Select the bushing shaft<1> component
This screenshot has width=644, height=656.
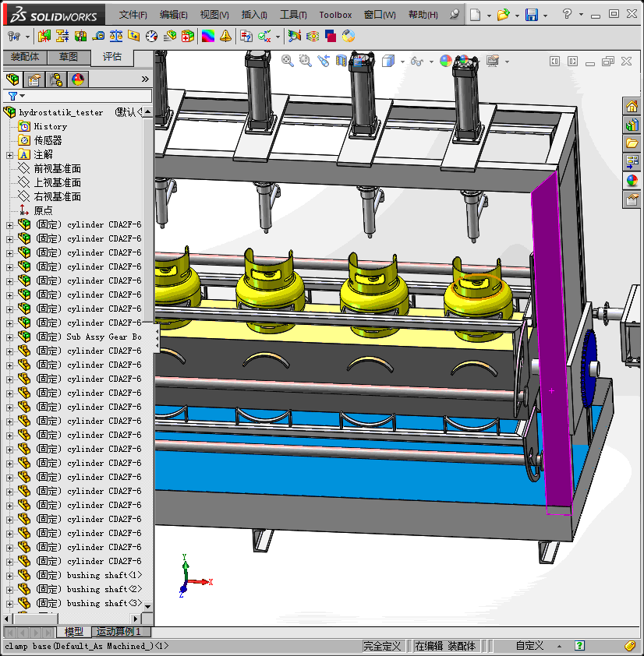(x=104, y=576)
